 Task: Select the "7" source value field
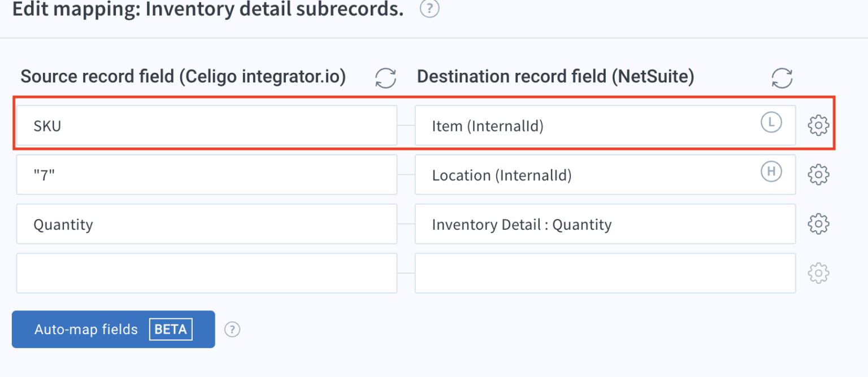click(x=170, y=174)
